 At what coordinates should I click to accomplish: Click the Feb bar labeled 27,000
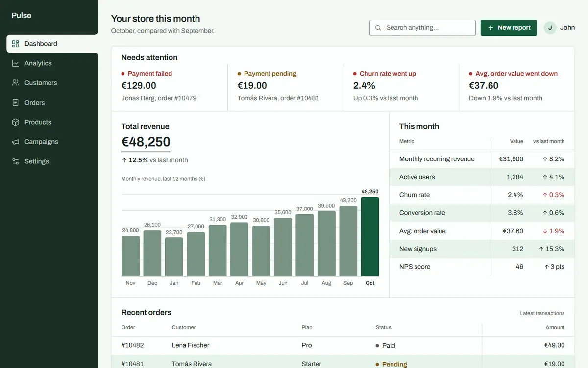point(196,254)
